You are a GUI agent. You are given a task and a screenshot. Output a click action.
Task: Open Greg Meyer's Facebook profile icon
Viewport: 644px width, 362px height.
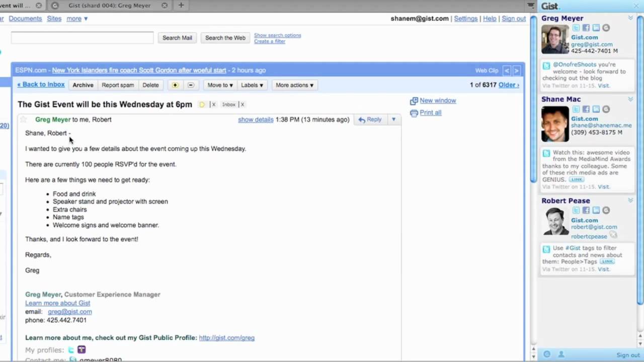click(586, 28)
